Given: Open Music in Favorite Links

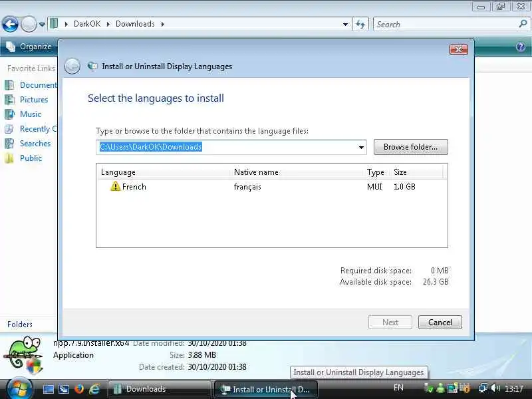Looking at the screenshot, I should (x=31, y=114).
